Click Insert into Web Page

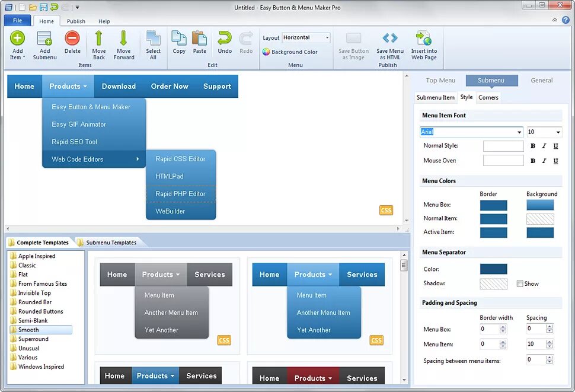(x=424, y=46)
